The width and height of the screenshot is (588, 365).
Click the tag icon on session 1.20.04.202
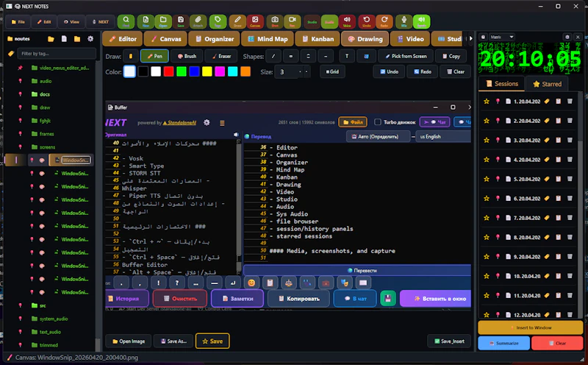[547, 102]
